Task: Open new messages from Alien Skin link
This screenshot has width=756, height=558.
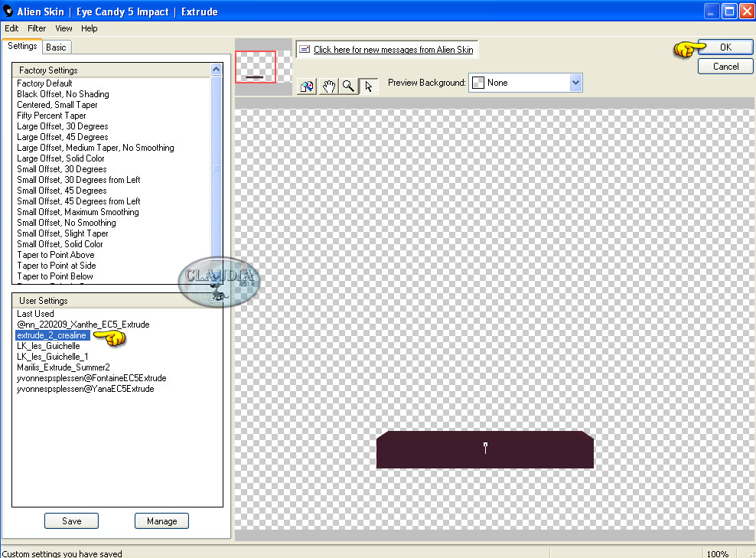Action: click(393, 50)
